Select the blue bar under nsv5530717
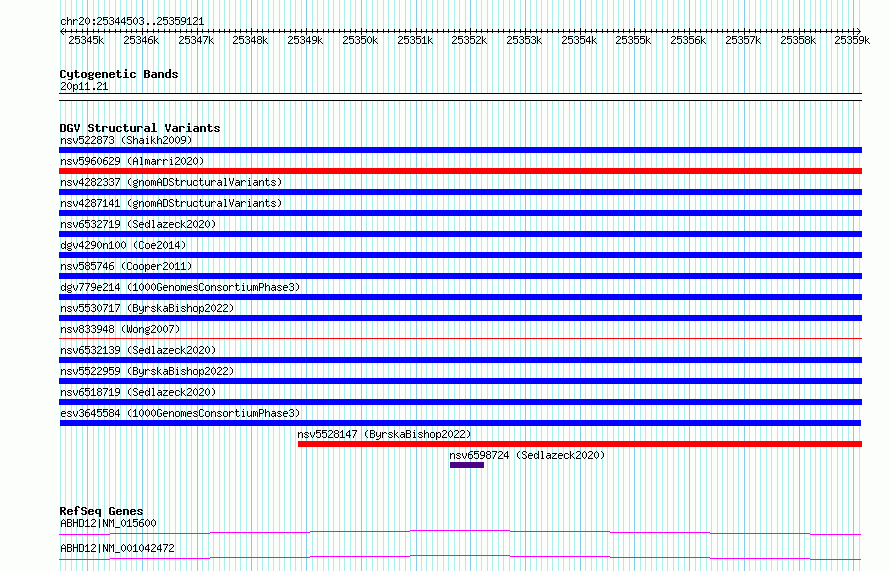This screenshot has width=890, height=571. 460,318
